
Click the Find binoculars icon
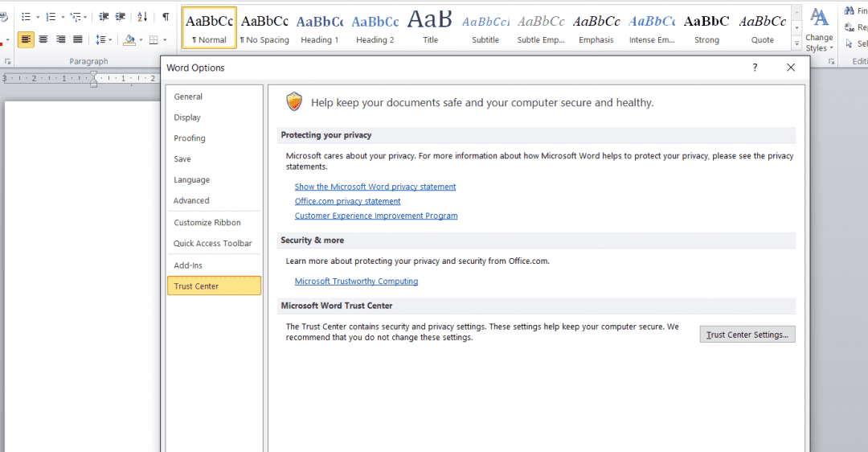[x=850, y=10]
